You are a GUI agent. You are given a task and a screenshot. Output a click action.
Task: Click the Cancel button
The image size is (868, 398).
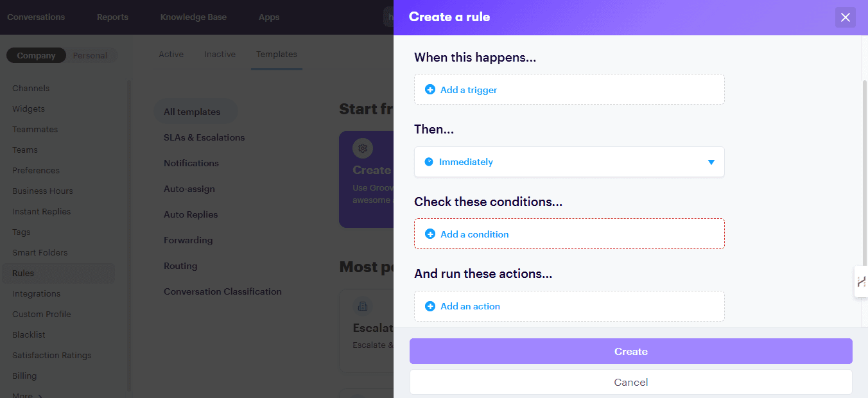click(x=630, y=382)
